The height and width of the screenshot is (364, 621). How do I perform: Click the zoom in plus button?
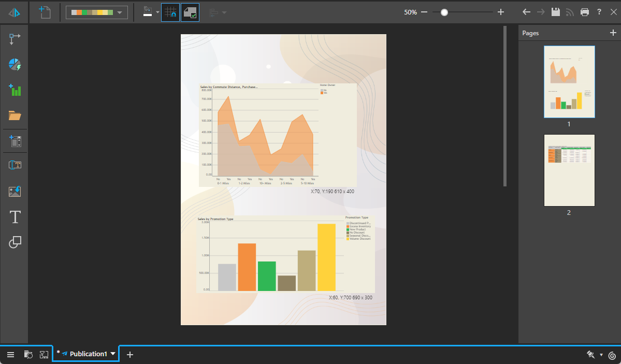pos(500,12)
